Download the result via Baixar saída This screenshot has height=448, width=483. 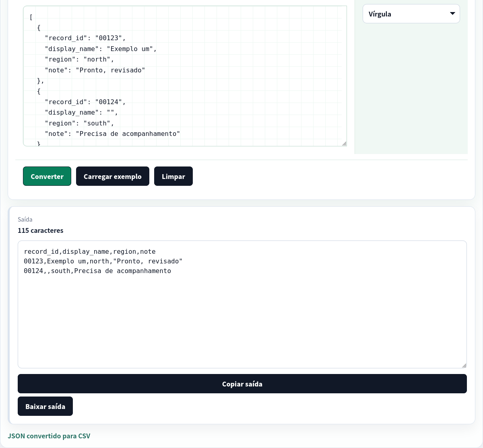click(45, 406)
